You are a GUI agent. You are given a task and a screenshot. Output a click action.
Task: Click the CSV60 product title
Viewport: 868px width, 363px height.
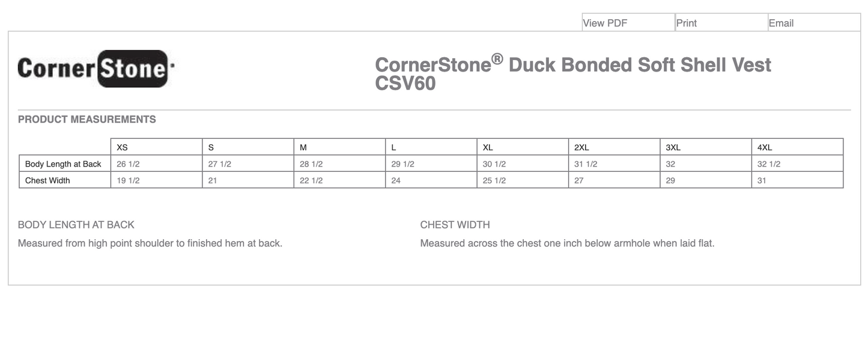[x=405, y=84]
